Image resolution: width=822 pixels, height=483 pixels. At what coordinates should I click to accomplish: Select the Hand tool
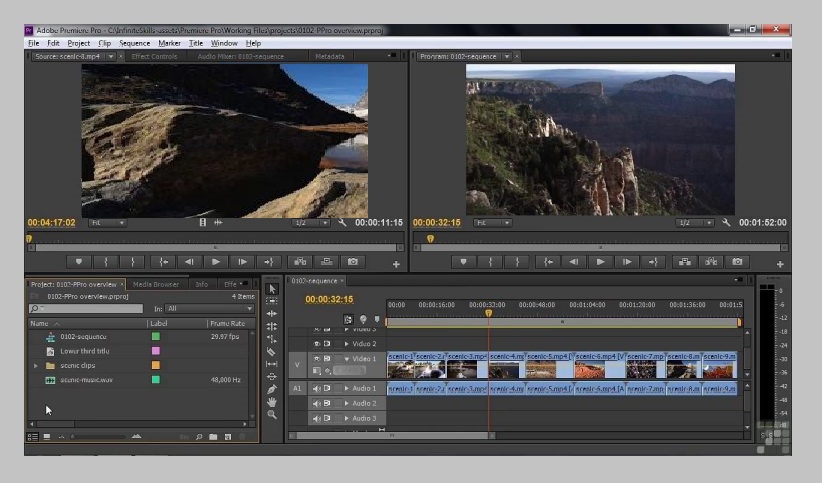coord(271,402)
